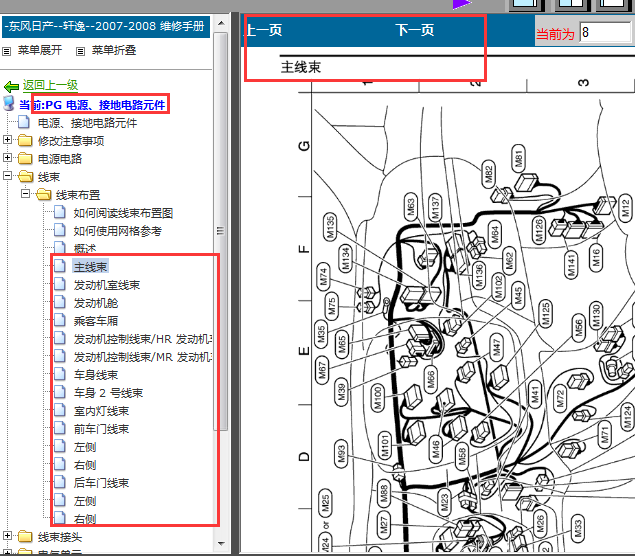Viewport: 635px width, 556px height.
Task: Click the 菜单折叠 collapse-all icon
Action: pyautogui.click(x=81, y=51)
